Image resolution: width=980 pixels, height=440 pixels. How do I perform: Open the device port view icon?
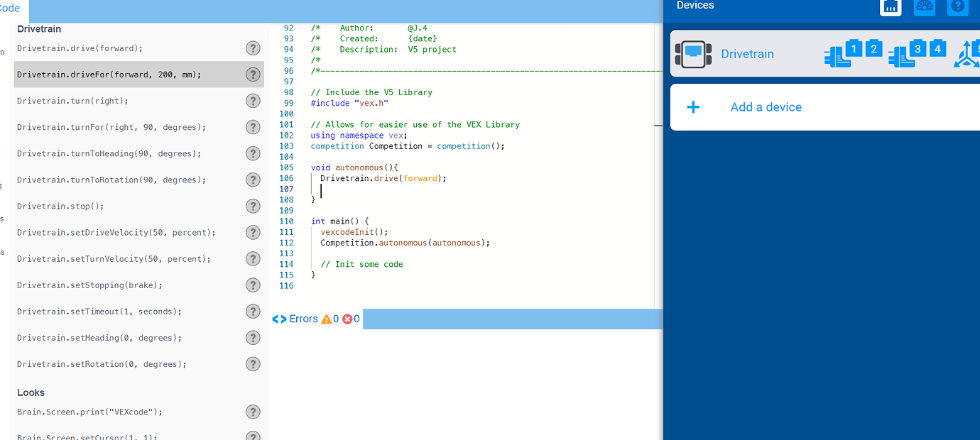pos(891,8)
